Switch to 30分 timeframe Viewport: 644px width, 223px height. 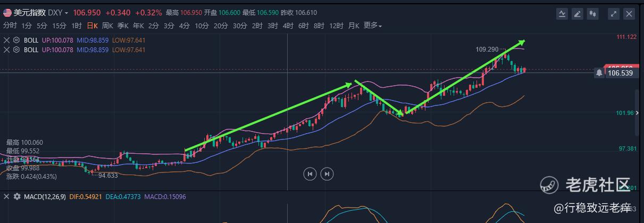coord(240,25)
